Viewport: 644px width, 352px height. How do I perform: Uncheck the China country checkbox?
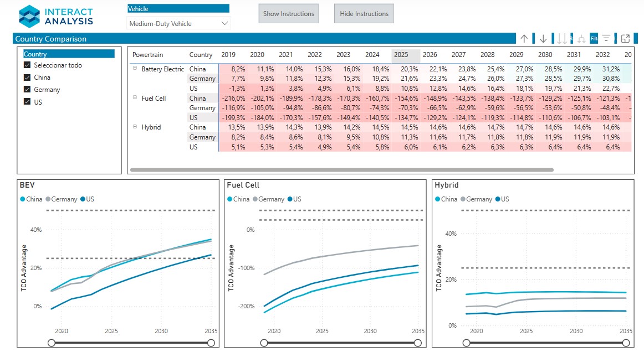pyautogui.click(x=27, y=77)
